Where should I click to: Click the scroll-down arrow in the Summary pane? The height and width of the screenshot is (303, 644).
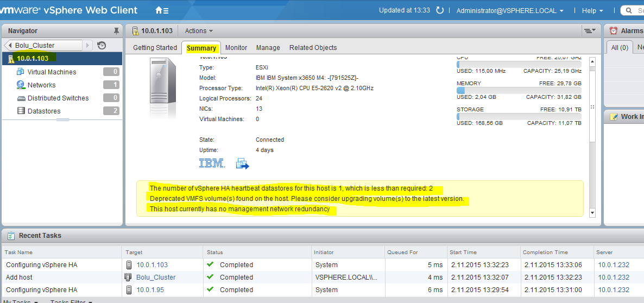click(x=592, y=213)
